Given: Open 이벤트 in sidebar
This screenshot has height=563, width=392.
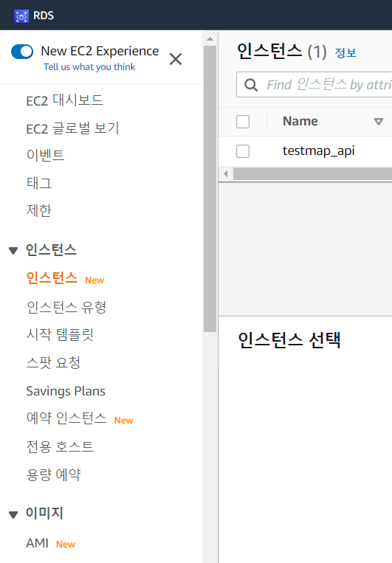Looking at the screenshot, I should (45, 155).
